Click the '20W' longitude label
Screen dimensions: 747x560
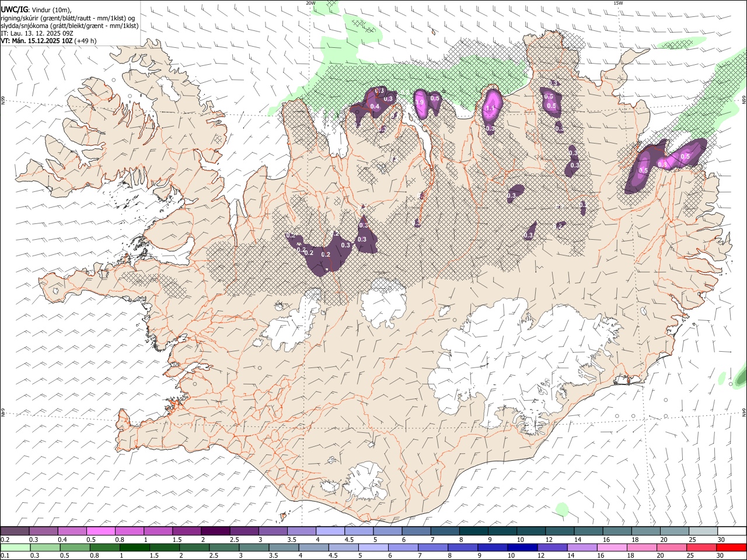click(310, 3)
